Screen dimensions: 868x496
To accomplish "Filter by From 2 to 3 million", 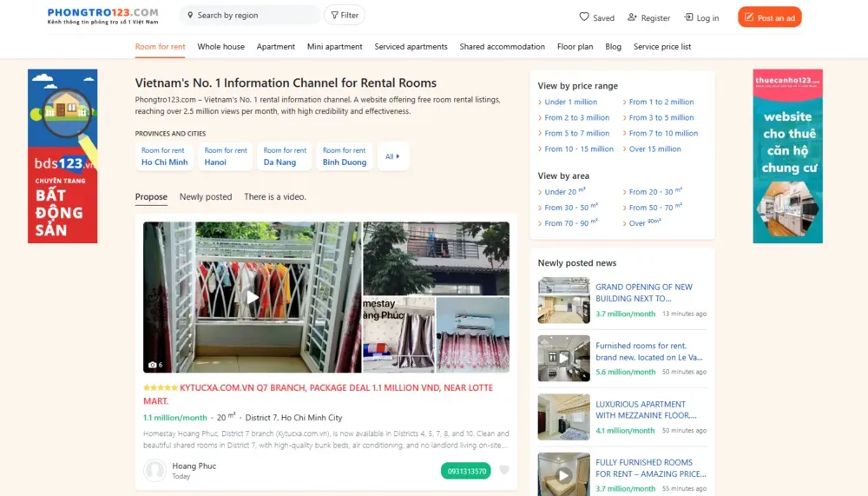I will pos(577,117).
